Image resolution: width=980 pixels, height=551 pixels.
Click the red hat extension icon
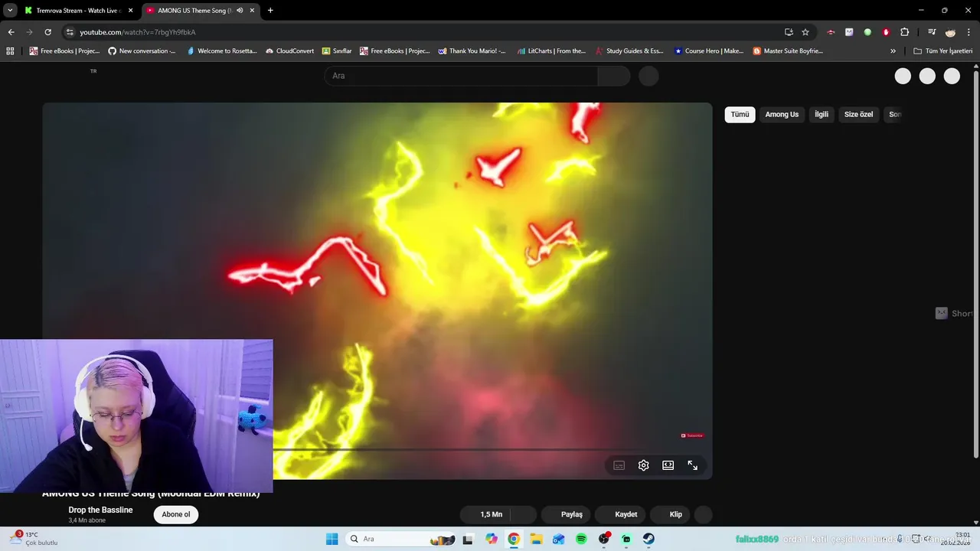(x=831, y=32)
